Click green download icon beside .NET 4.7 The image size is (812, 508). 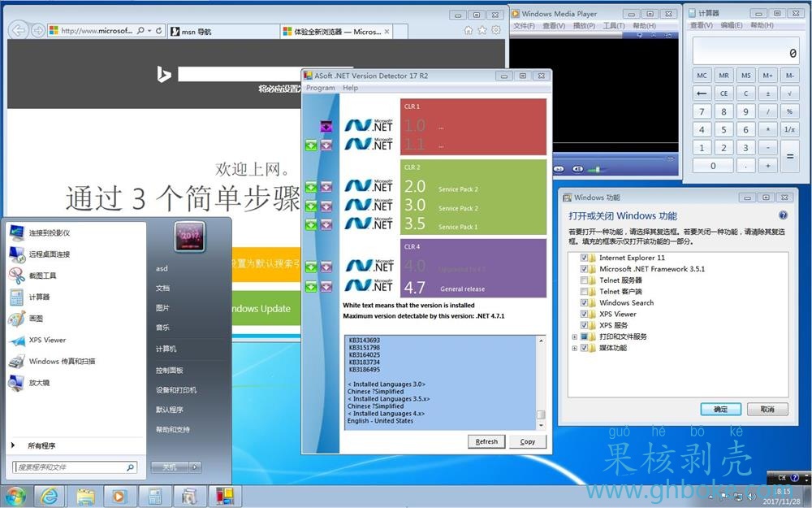pyautogui.click(x=311, y=286)
